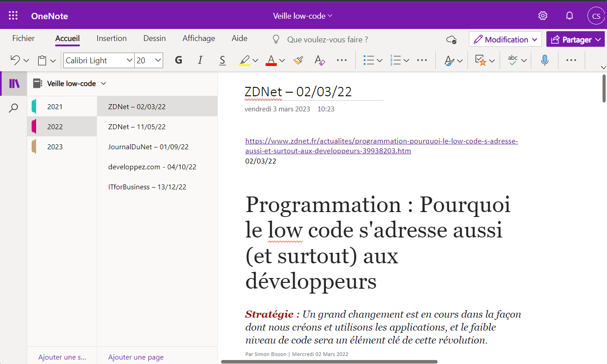Open the text styles icon

click(x=449, y=60)
